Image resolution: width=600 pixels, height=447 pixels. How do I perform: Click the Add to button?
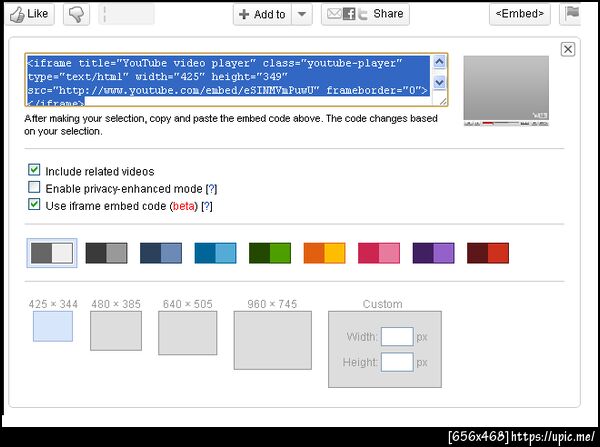262,15
